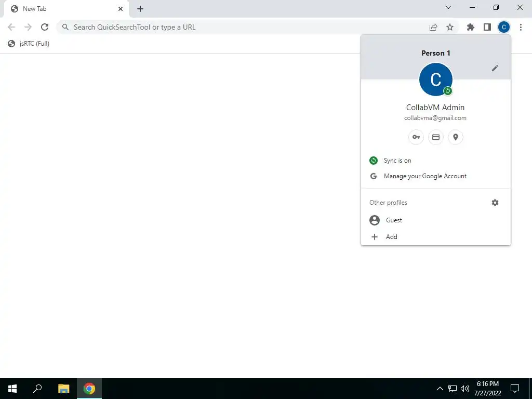This screenshot has width=532, height=399.
Task: Click the Other profiles label
Action: [388, 203]
